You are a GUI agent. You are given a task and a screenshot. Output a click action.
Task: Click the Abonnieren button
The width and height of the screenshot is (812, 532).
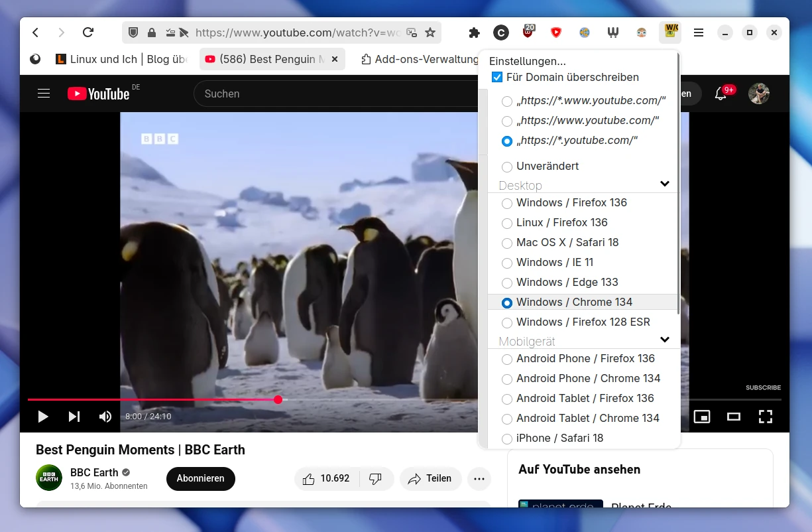[200, 478]
